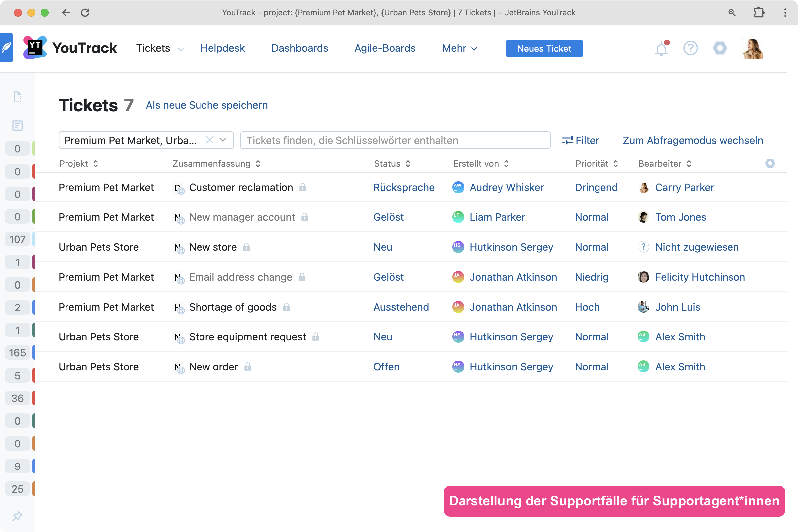The height and width of the screenshot is (532, 798).
Task: Click the pin icon at sidebar bottom
Action: click(17, 516)
